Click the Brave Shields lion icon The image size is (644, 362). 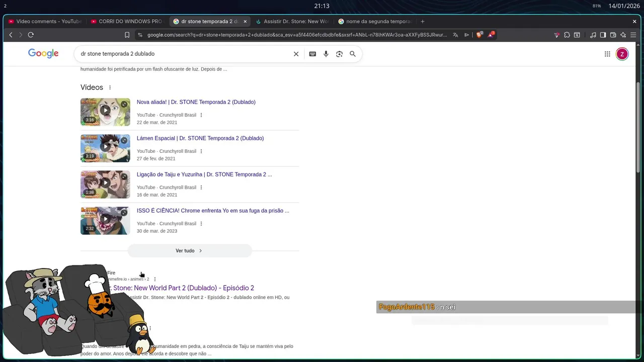[x=479, y=35]
